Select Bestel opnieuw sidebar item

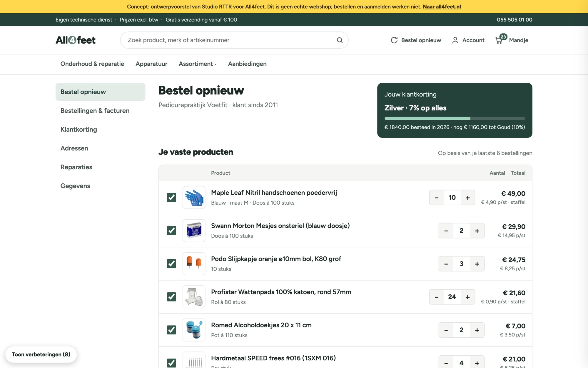click(100, 92)
